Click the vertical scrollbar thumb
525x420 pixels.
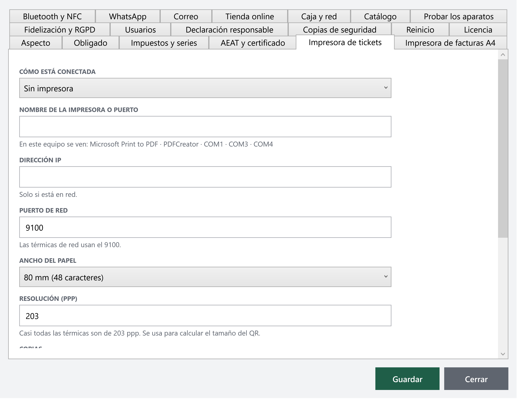point(503,148)
